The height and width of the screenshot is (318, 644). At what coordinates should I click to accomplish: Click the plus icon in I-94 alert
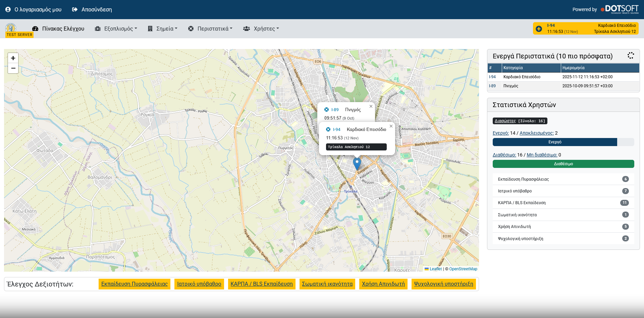coord(539,29)
